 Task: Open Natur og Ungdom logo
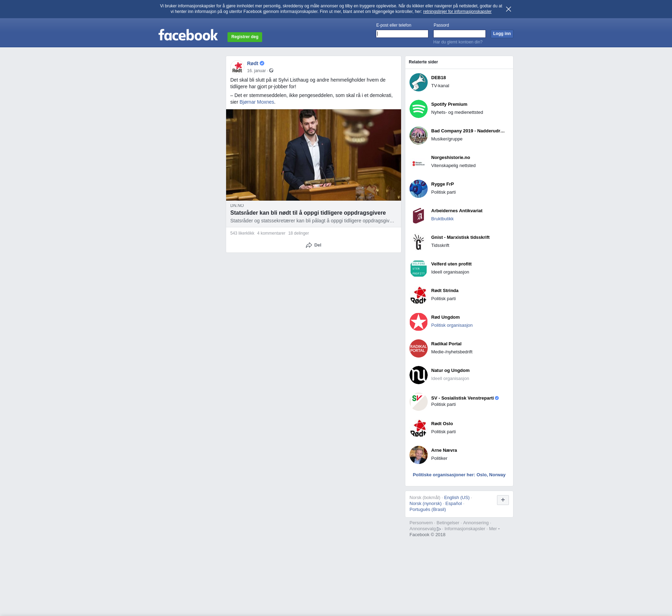pos(419,375)
